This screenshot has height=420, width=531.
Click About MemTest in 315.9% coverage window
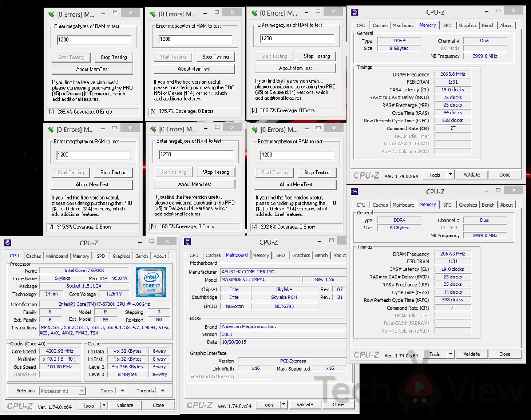click(92, 184)
